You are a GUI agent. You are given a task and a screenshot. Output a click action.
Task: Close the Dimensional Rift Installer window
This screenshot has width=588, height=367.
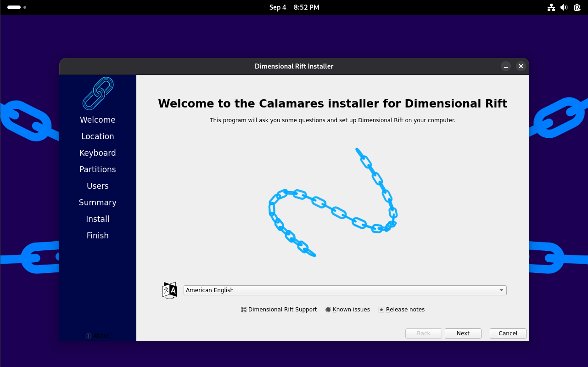521,66
